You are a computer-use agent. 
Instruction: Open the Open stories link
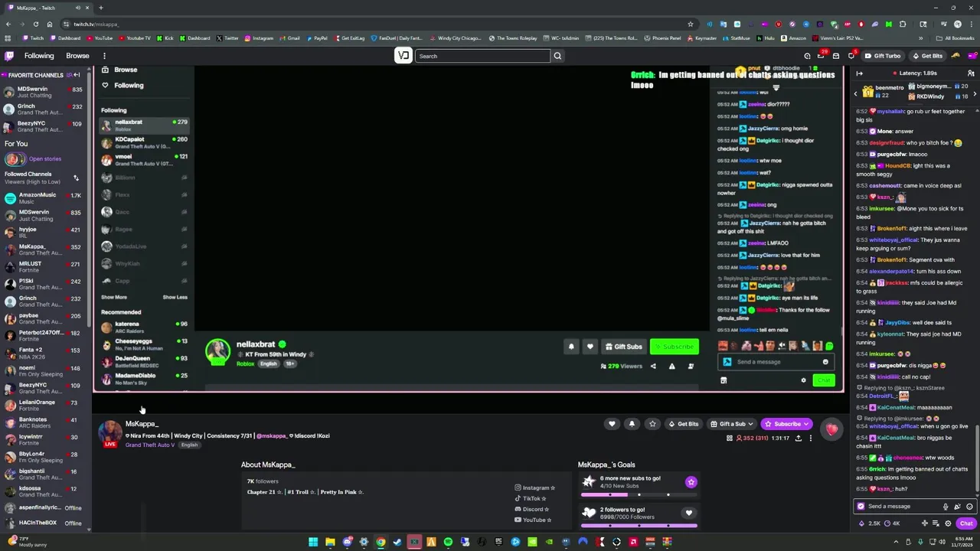44,159
